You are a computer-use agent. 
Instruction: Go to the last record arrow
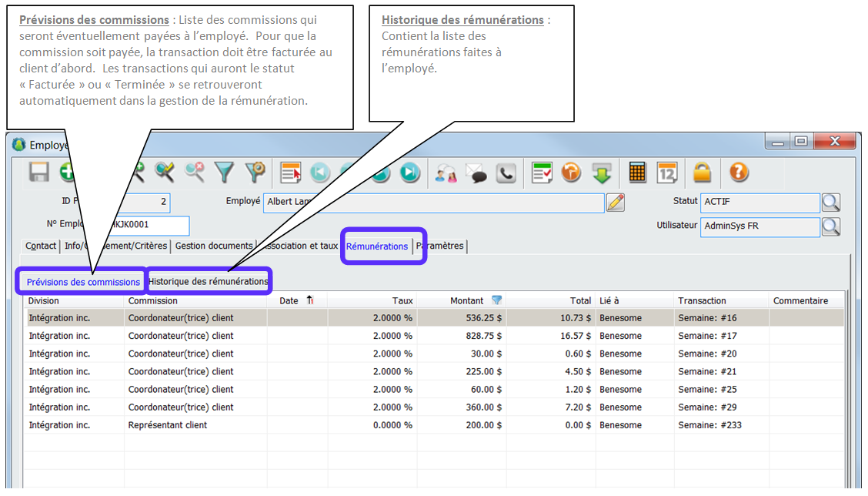410,173
